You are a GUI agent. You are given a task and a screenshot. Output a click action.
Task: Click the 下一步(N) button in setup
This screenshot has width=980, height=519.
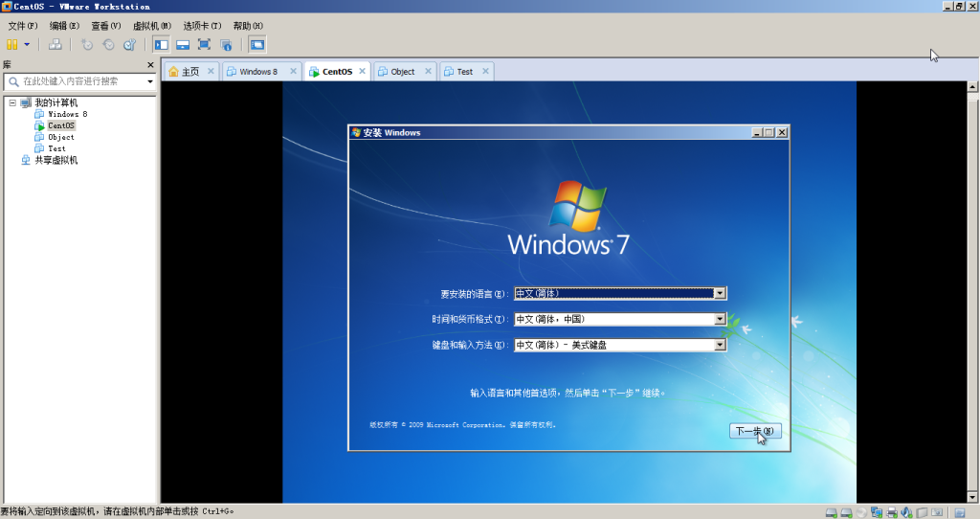[x=755, y=431]
